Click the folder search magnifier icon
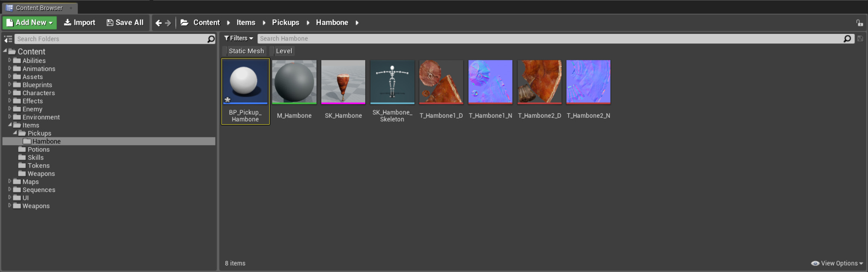868x272 pixels. tap(211, 39)
